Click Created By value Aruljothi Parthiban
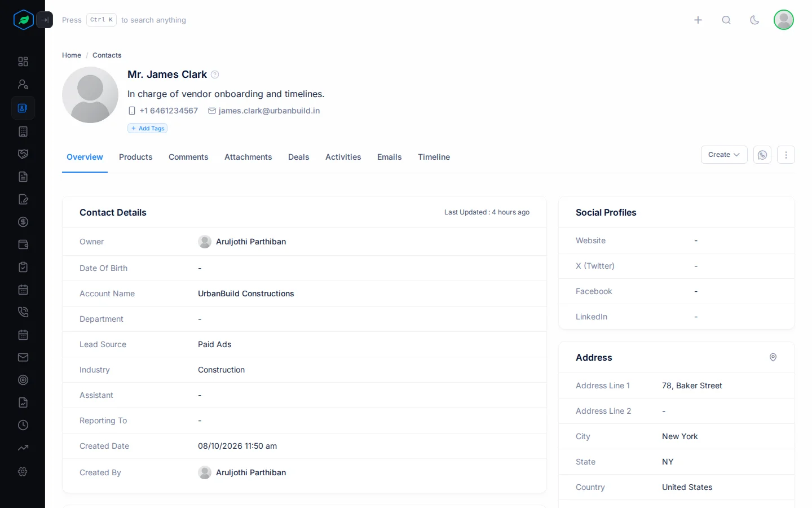The height and width of the screenshot is (508, 812). click(251, 472)
